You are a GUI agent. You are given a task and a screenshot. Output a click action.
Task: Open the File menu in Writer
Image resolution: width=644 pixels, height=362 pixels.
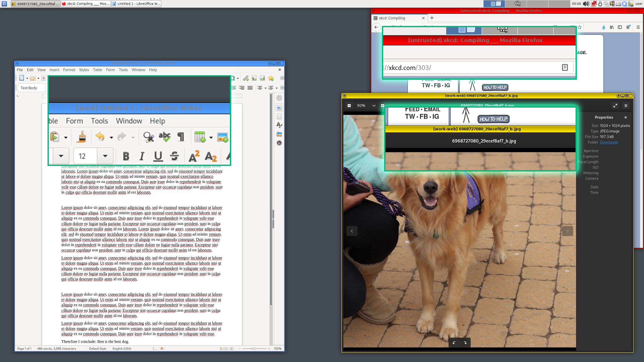[20, 70]
